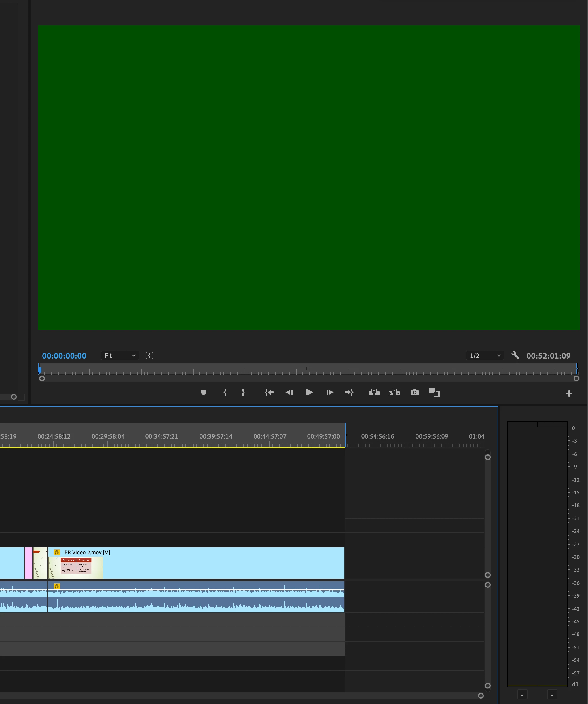Click the Mark In bracket icon
Image resolution: width=588 pixels, height=704 pixels.
pos(225,392)
